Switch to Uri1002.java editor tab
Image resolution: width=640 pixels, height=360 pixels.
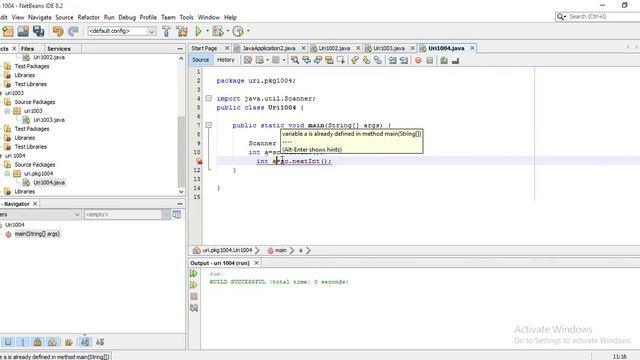tap(334, 48)
